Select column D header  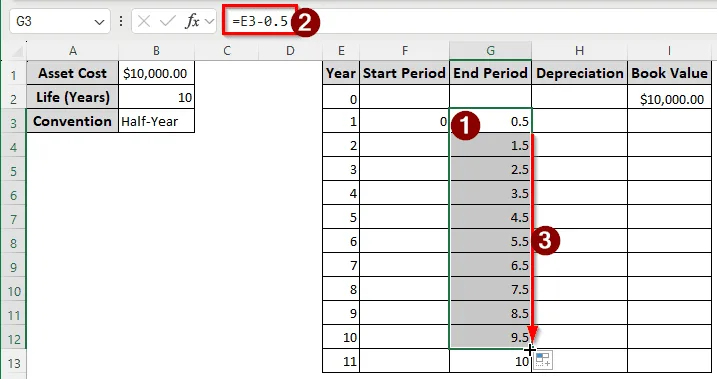290,51
